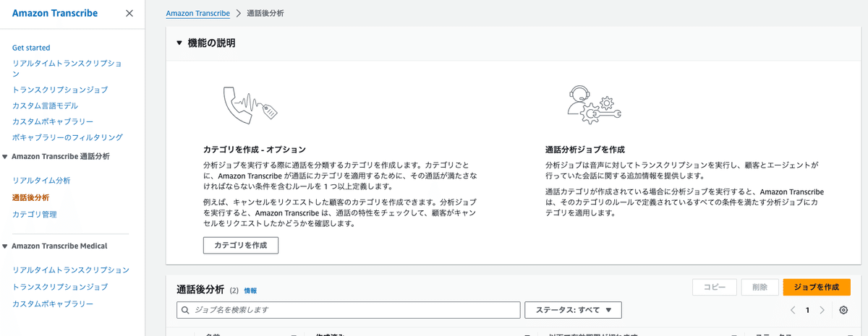
Task: Open Medical トランスクリプションジョブ
Action: (60, 287)
